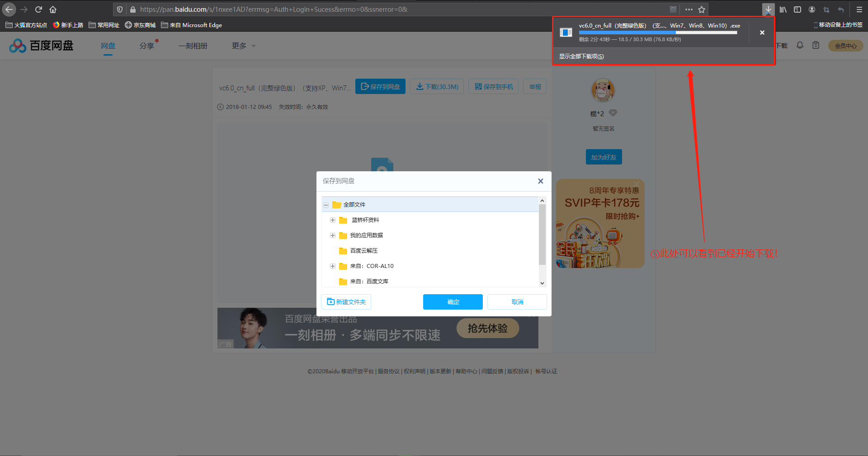This screenshot has width=868, height=456.
Task: Click the Firefox account profile icon
Action: click(811, 9)
